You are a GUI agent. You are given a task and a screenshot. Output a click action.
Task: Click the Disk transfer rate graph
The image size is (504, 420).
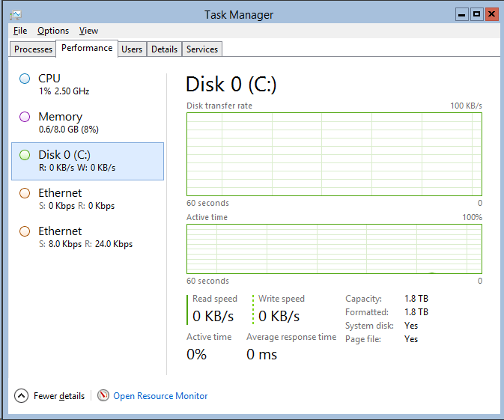334,154
